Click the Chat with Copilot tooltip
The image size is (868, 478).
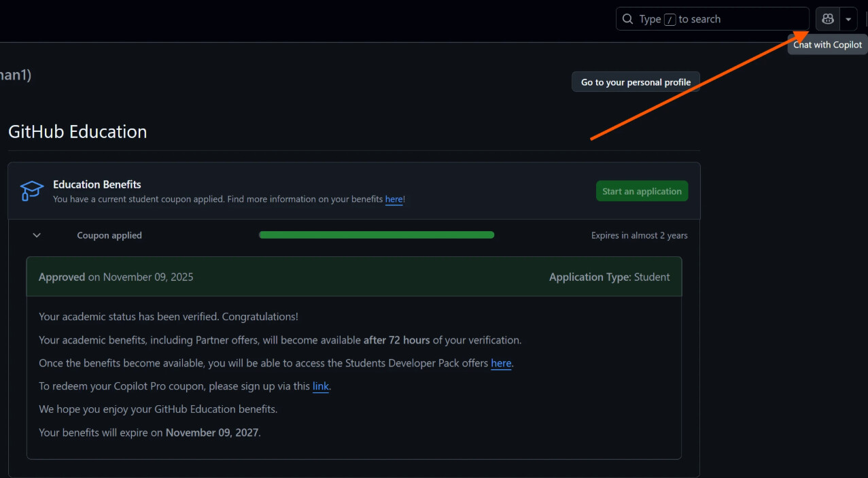[x=827, y=44]
